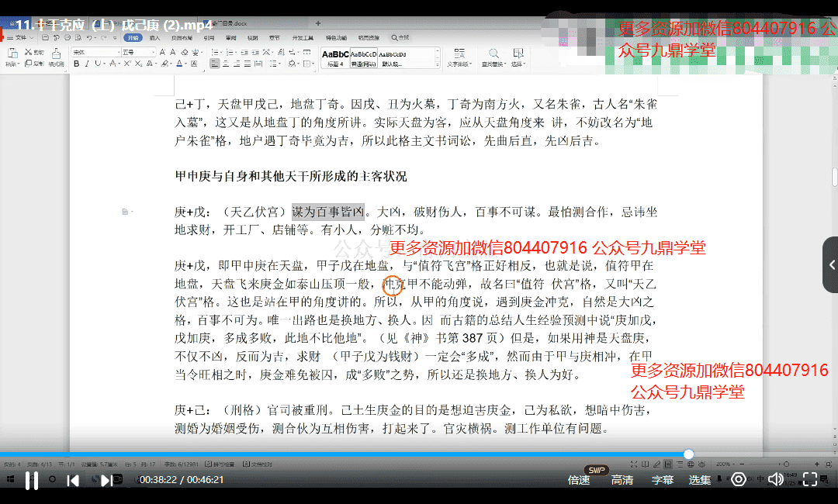Click the document vertical scrollbar thumb

pyautogui.click(x=834, y=176)
